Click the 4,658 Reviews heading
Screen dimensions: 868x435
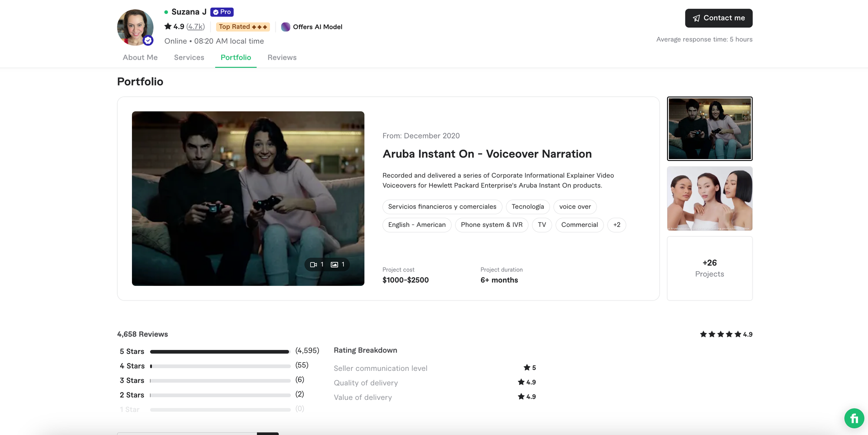click(x=142, y=334)
